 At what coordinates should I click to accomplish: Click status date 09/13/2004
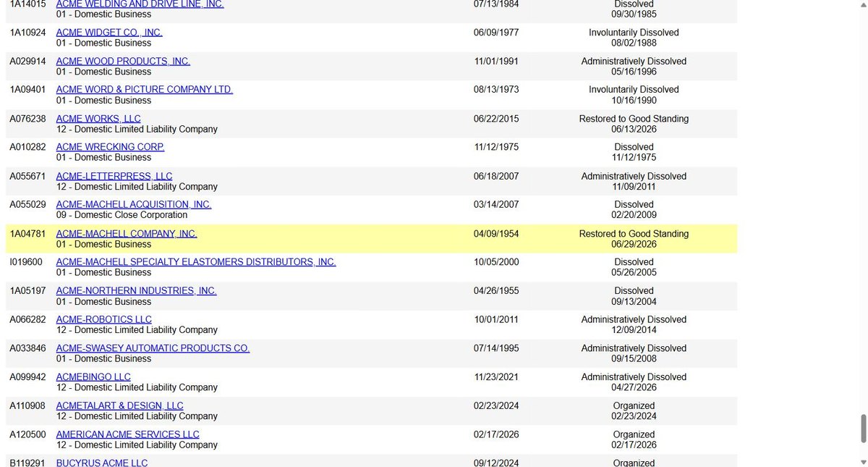point(634,301)
